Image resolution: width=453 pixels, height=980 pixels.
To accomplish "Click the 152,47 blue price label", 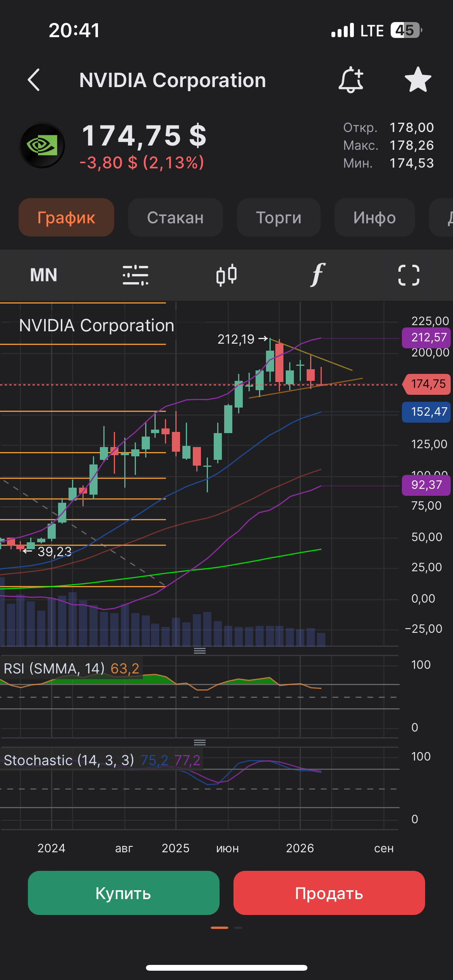I will pyautogui.click(x=426, y=412).
